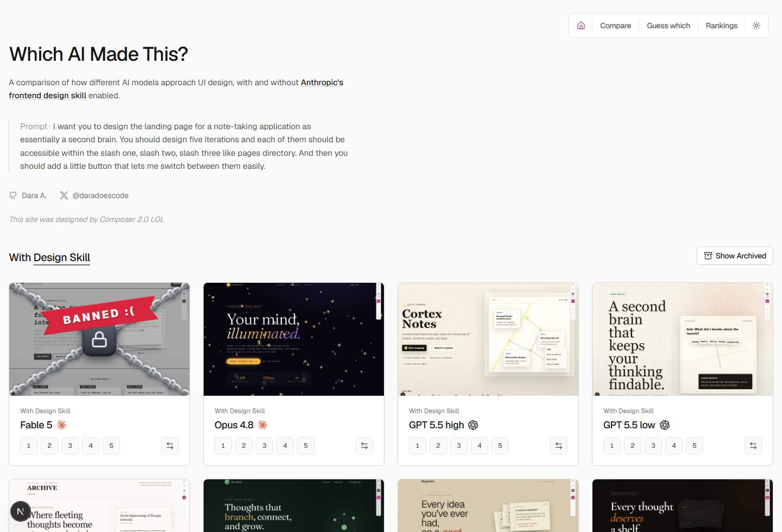Click the X logo icon next to @daradoescode

(x=64, y=195)
